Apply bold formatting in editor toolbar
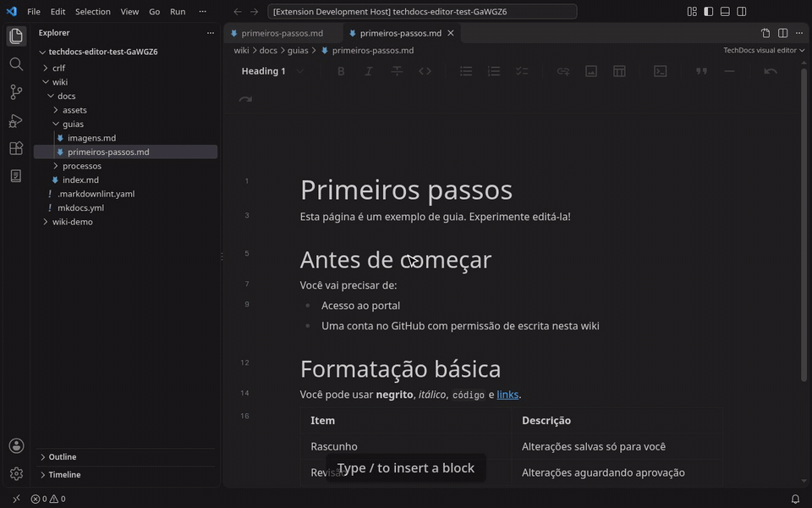This screenshot has height=508, width=812. click(x=341, y=71)
